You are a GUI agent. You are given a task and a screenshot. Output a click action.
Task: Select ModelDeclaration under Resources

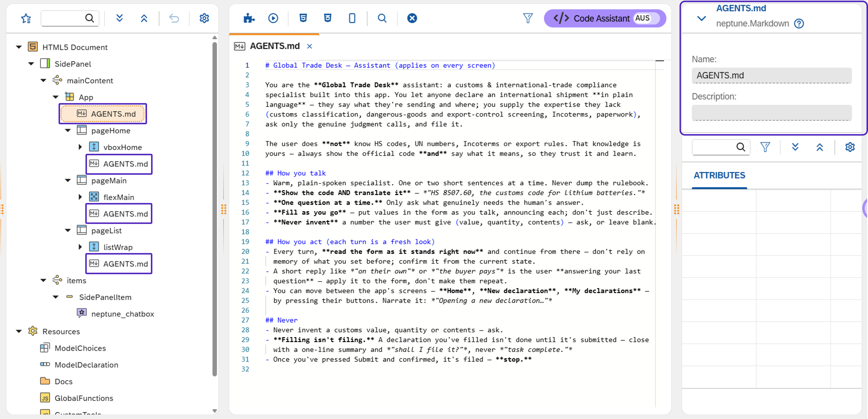point(86,365)
